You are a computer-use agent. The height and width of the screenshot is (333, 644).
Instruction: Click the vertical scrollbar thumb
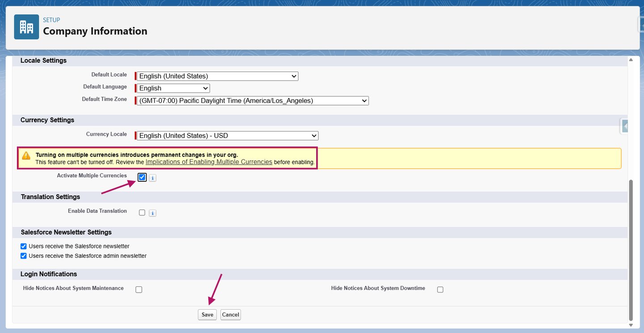pos(631,249)
